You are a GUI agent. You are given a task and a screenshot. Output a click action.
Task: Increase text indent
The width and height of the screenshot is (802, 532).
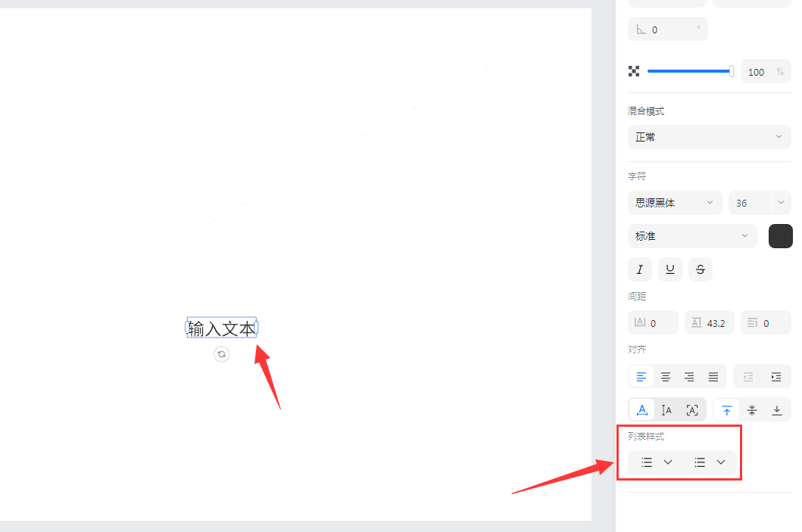tap(776, 376)
